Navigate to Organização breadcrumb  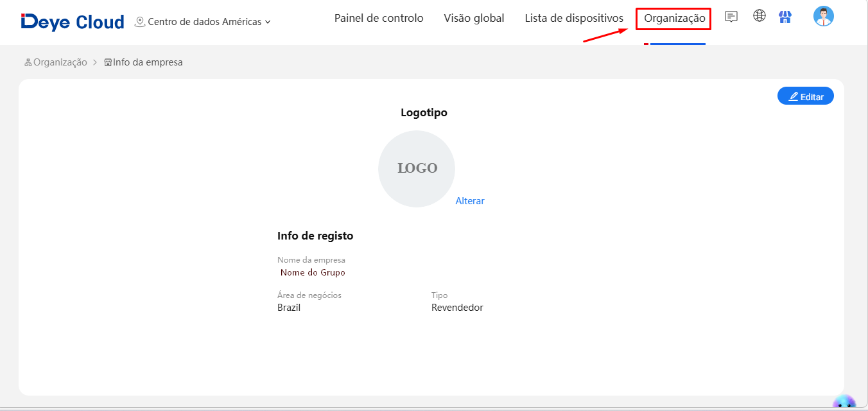pos(60,62)
